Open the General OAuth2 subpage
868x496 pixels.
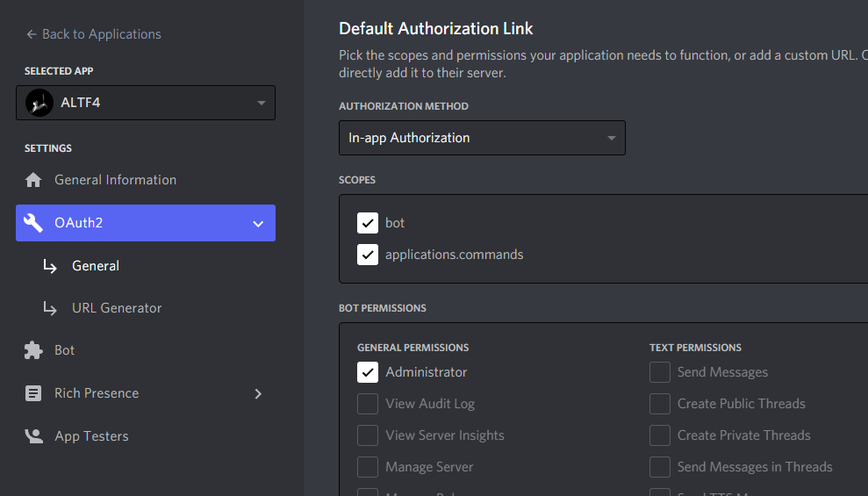click(x=95, y=266)
